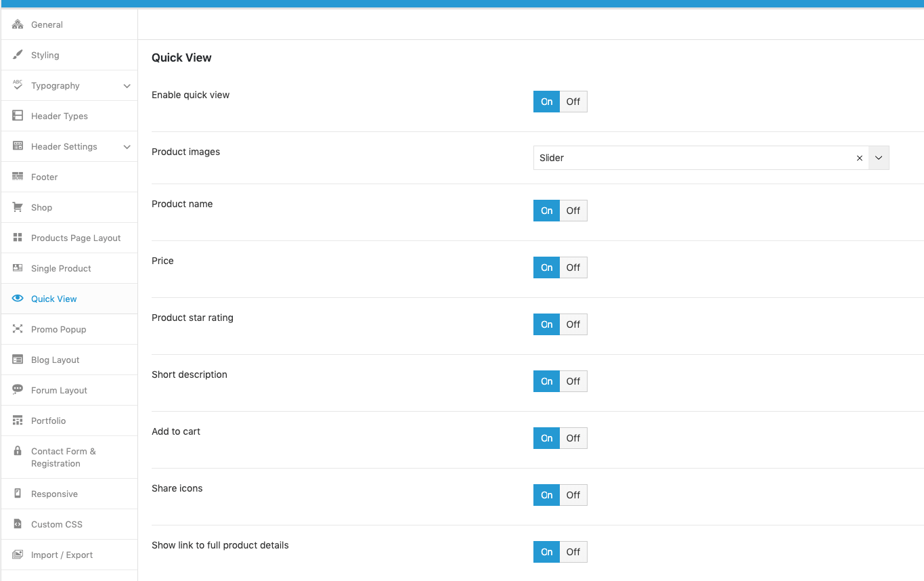Click the Custom CSS code icon
This screenshot has width=924, height=581.
tap(18, 524)
